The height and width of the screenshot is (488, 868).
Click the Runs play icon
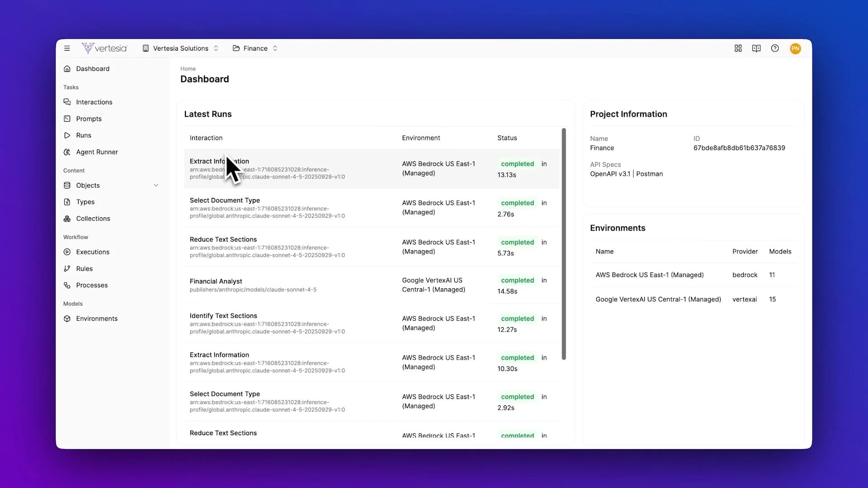click(67, 135)
